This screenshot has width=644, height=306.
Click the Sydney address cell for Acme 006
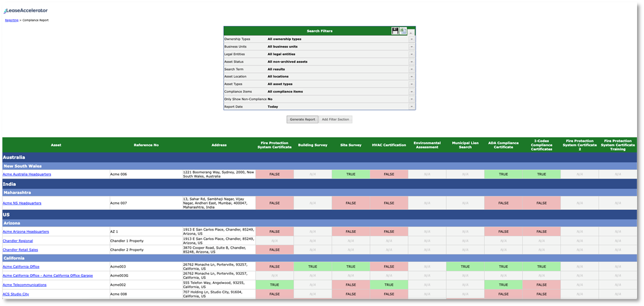219,174
